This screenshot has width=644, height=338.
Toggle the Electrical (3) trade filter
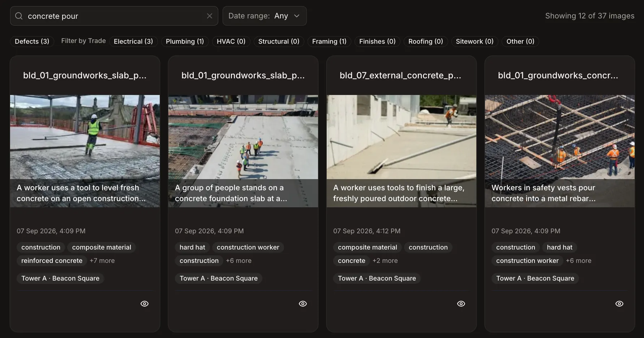click(x=133, y=42)
